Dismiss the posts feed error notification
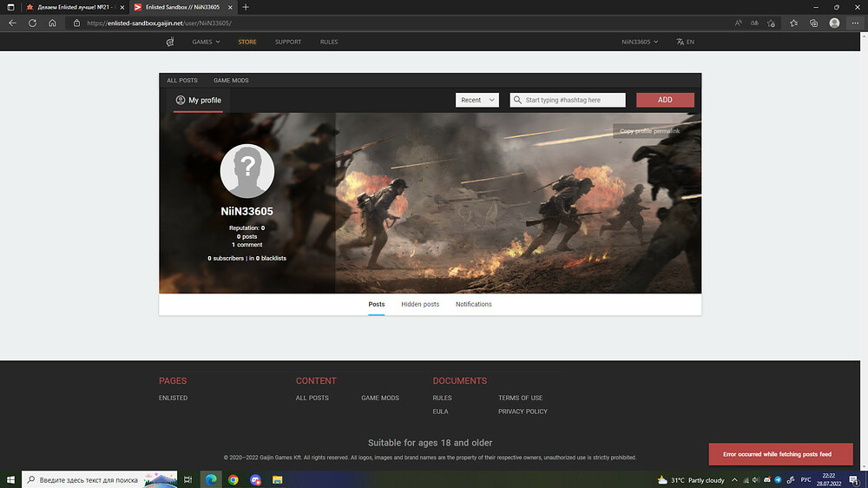This screenshot has width=868, height=488. click(x=780, y=454)
